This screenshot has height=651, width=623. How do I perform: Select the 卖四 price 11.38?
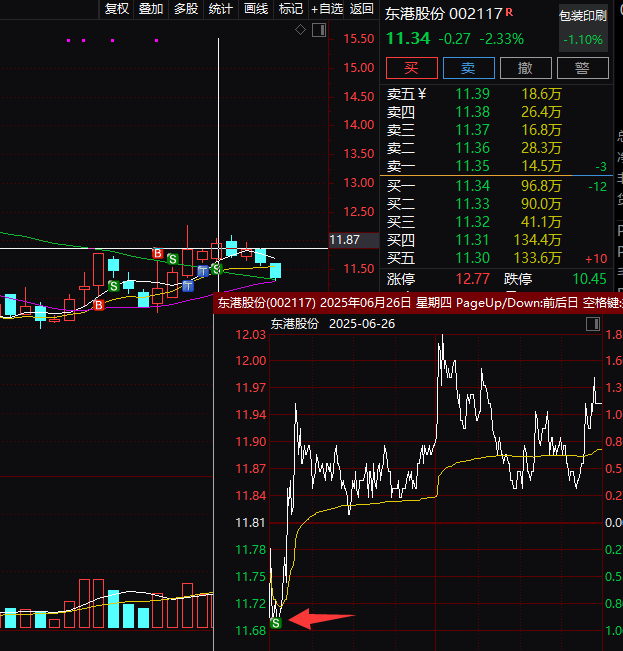[x=473, y=112]
